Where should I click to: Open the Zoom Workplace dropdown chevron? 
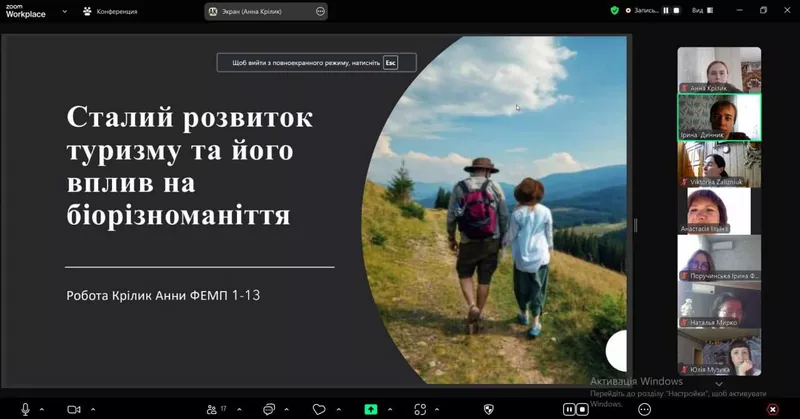click(64, 11)
